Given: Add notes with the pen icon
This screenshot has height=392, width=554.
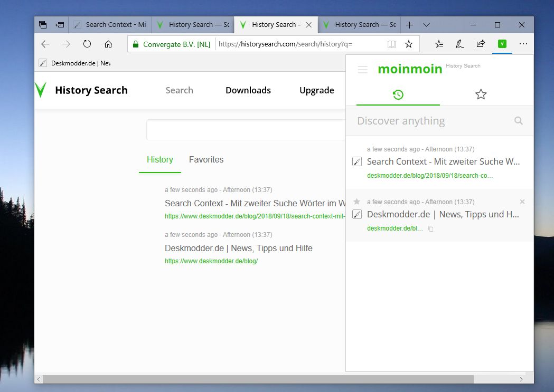Looking at the screenshot, I should [459, 44].
